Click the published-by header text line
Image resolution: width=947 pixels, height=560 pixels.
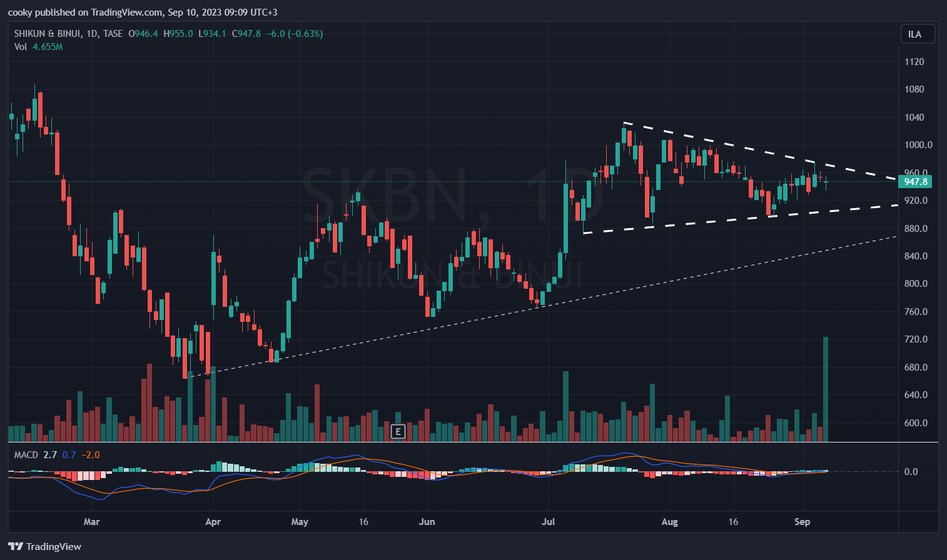[143, 12]
